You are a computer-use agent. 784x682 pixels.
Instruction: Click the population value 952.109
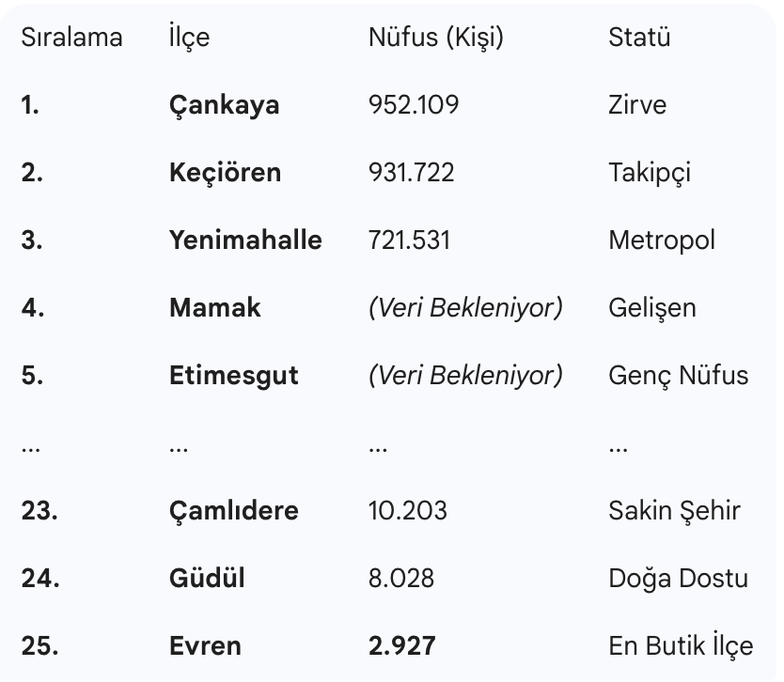tap(414, 105)
